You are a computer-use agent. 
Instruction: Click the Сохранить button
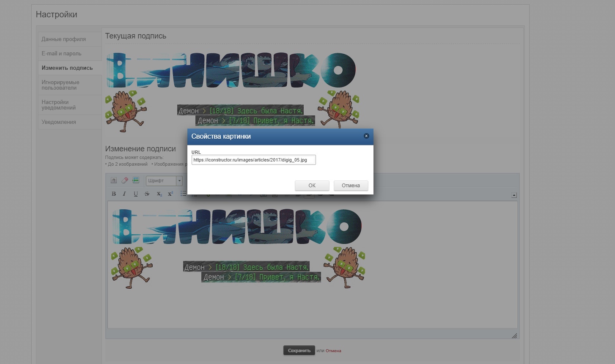pyautogui.click(x=299, y=350)
